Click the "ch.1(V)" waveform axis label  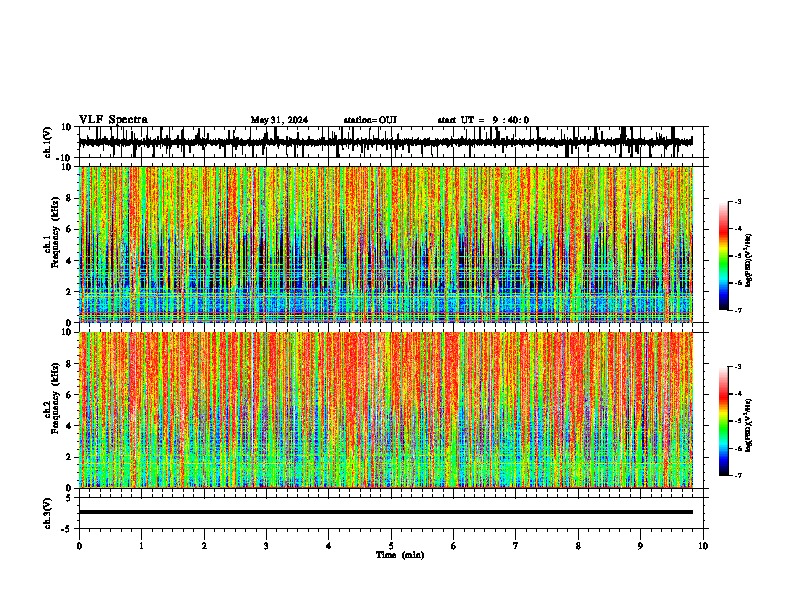(48, 142)
